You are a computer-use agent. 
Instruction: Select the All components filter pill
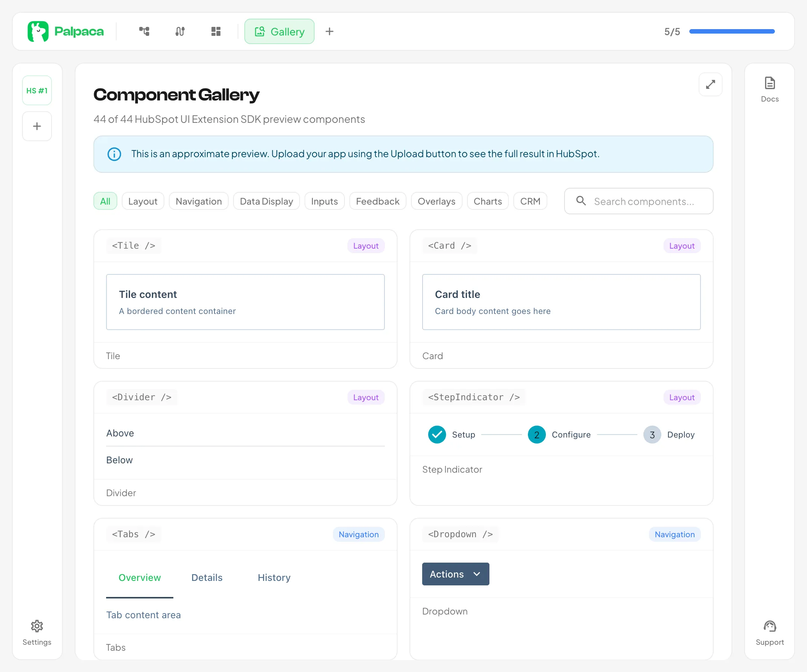pyautogui.click(x=105, y=201)
